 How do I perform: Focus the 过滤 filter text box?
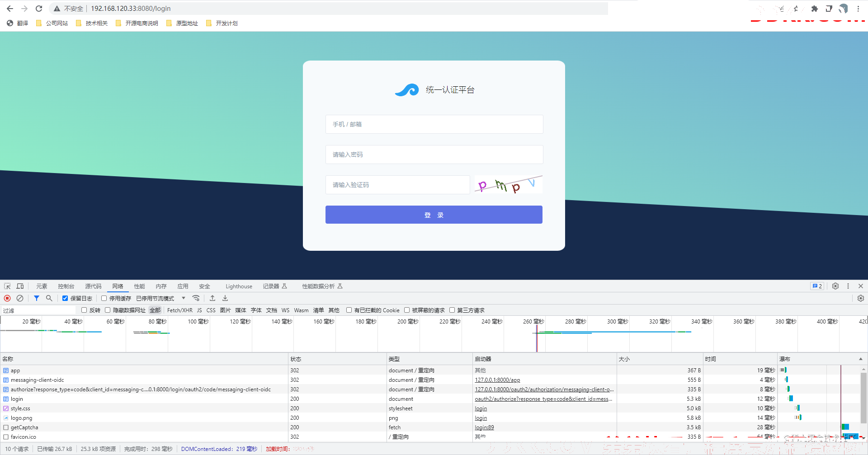pos(38,310)
